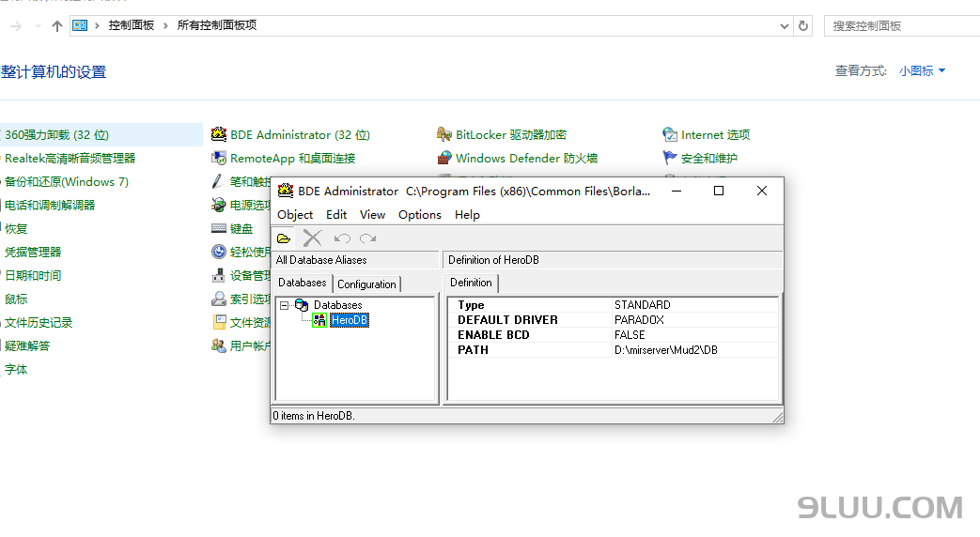This screenshot has width=980, height=537.
Task: Click the BDE Administrator title bar icon
Action: [x=285, y=191]
